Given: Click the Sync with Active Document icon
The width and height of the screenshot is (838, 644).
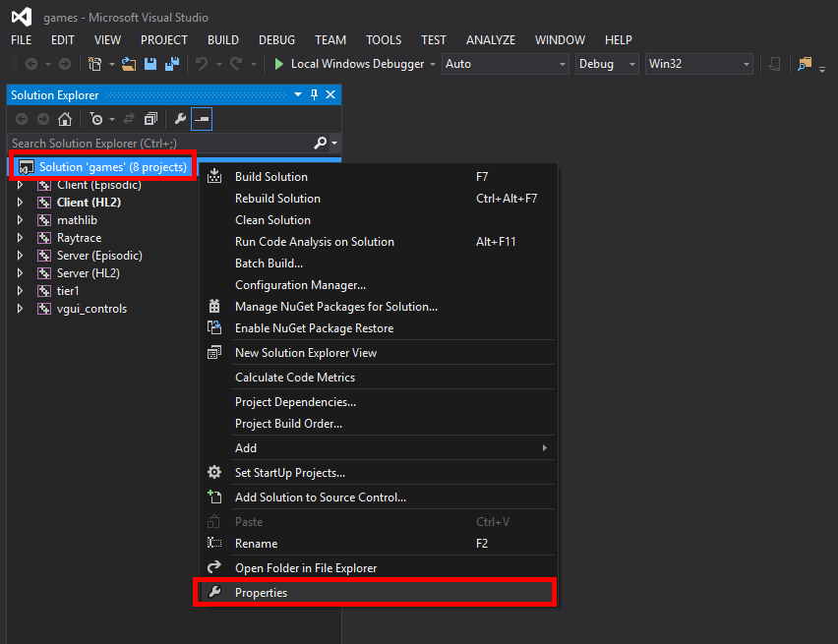Looking at the screenshot, I should pos(129,119).
